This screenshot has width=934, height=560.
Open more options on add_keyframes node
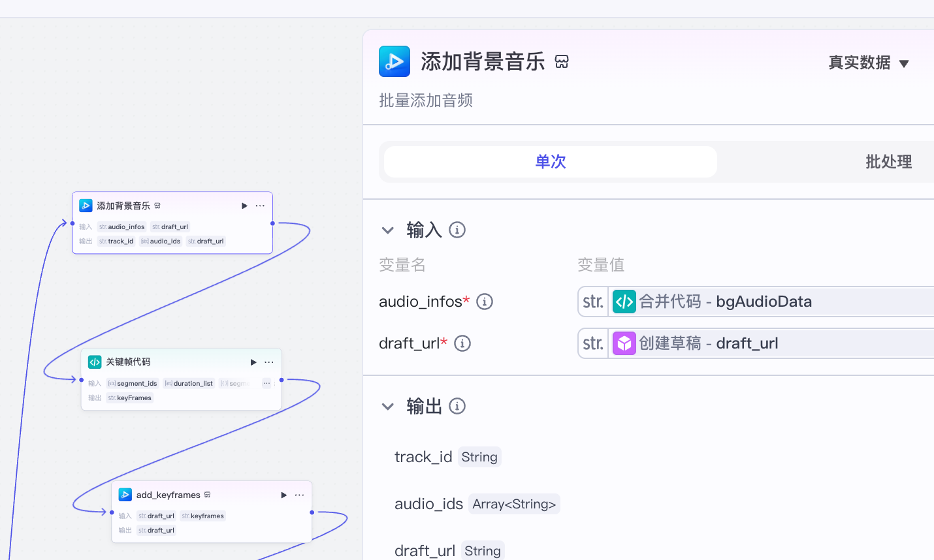(300, 495)
